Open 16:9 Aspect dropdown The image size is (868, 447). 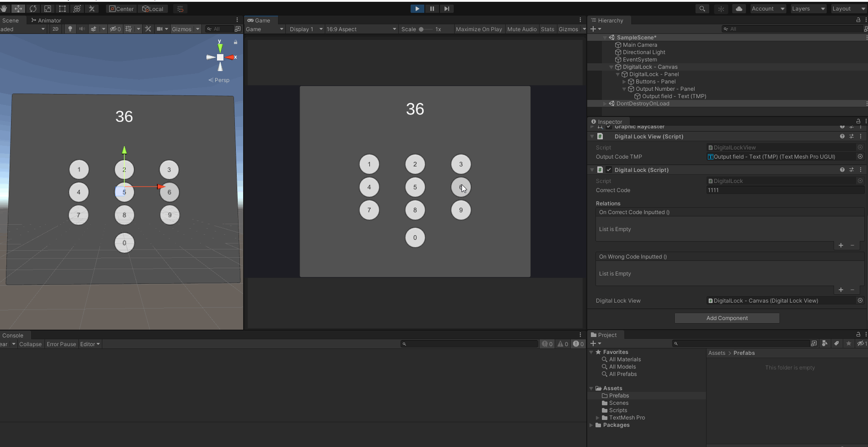[361, 29]
